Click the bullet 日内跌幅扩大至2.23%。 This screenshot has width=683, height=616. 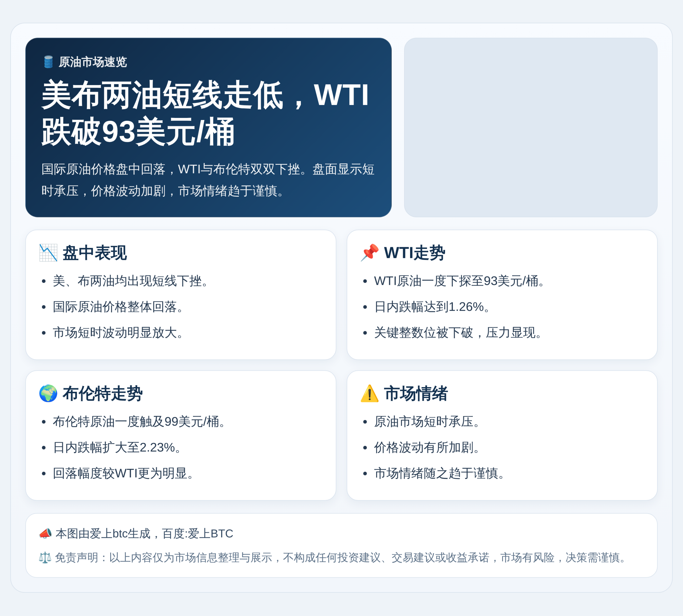click(117, 447)
